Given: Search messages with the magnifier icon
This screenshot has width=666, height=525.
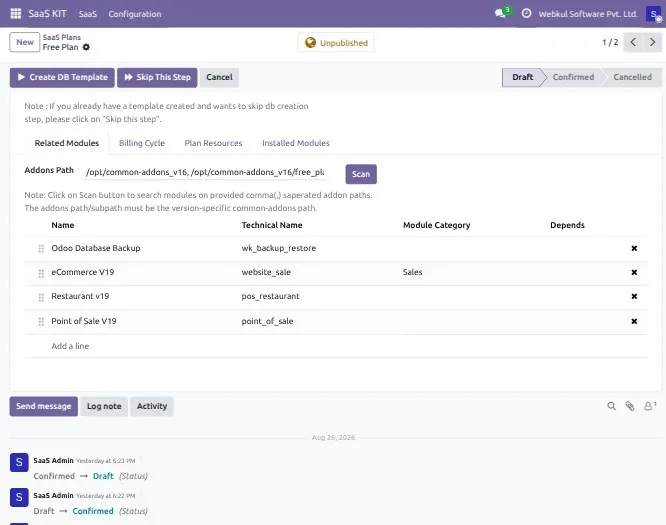Looking at the screenshot, I should click(x=611, y=406).
